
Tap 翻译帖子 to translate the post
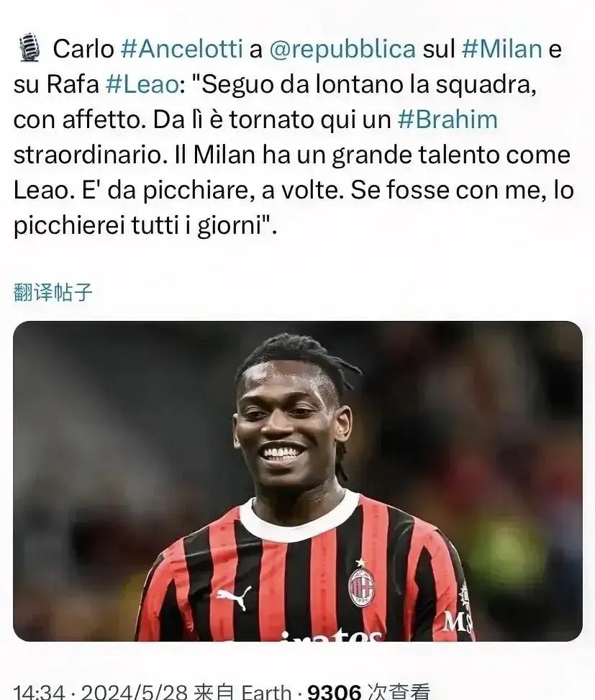pos(53,292)
